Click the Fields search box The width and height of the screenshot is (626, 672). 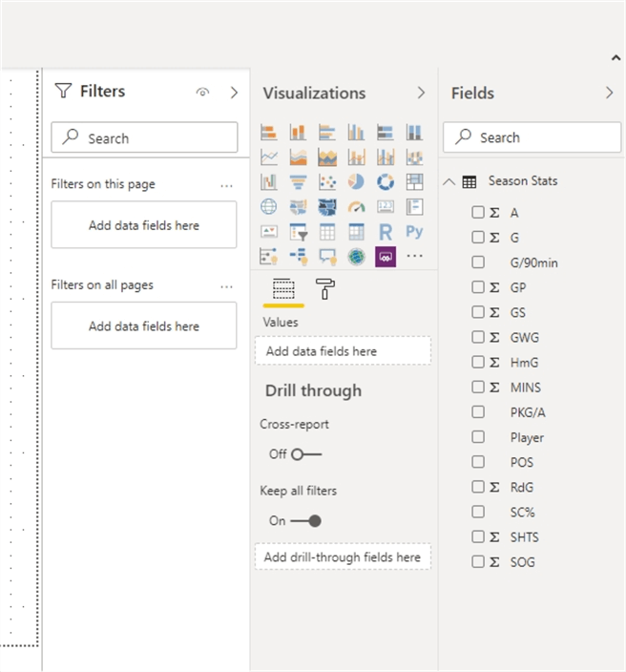532,137
